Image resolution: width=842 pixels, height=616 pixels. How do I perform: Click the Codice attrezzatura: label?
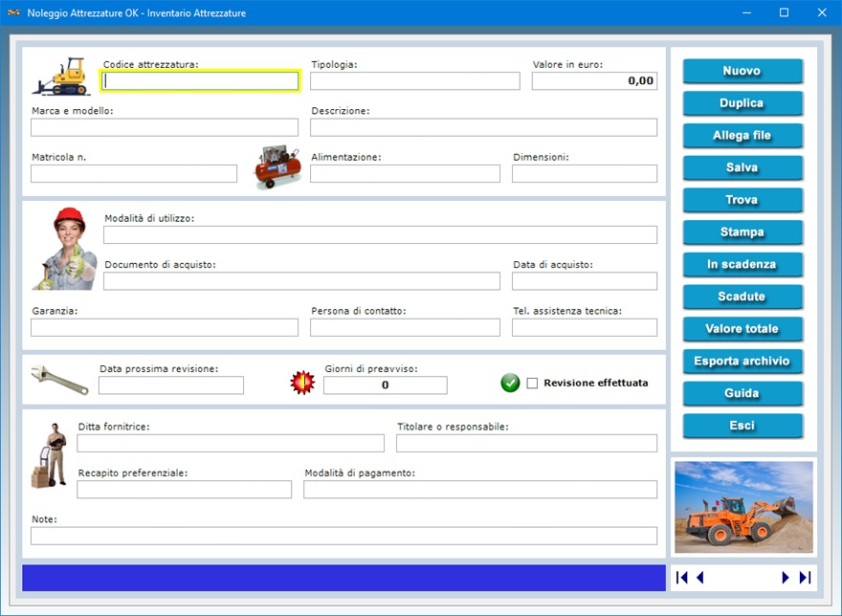pyautogui.click(x=151, y=64)
